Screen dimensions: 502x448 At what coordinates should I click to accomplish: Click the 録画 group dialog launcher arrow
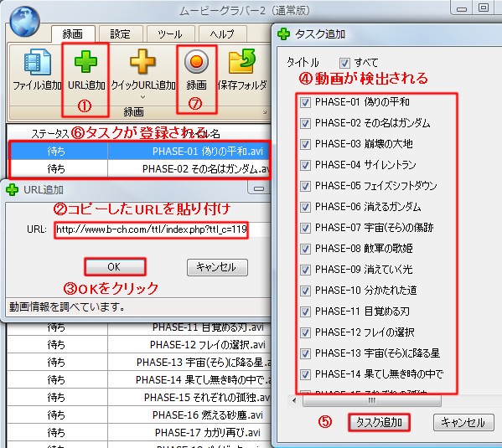coord(265,112)
